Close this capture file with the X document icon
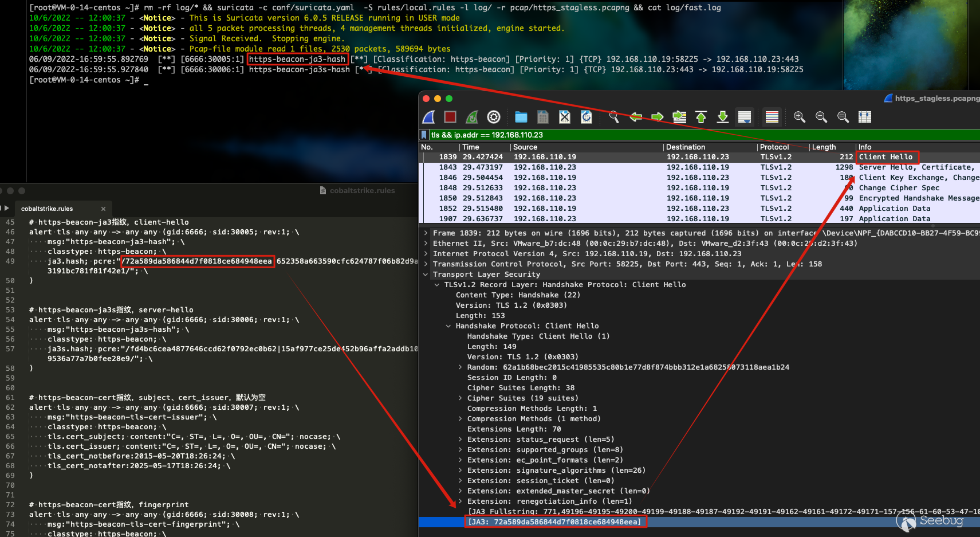 tap(565, 117)
